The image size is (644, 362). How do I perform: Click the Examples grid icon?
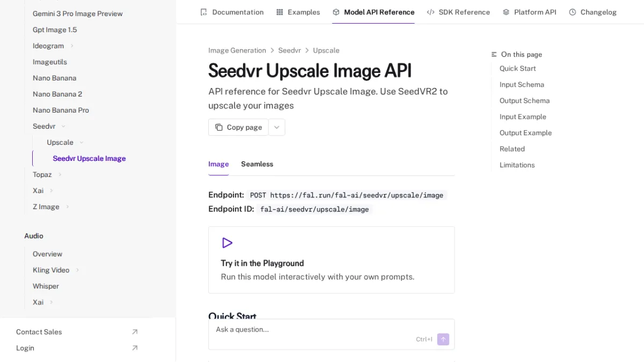coord(280,12)
